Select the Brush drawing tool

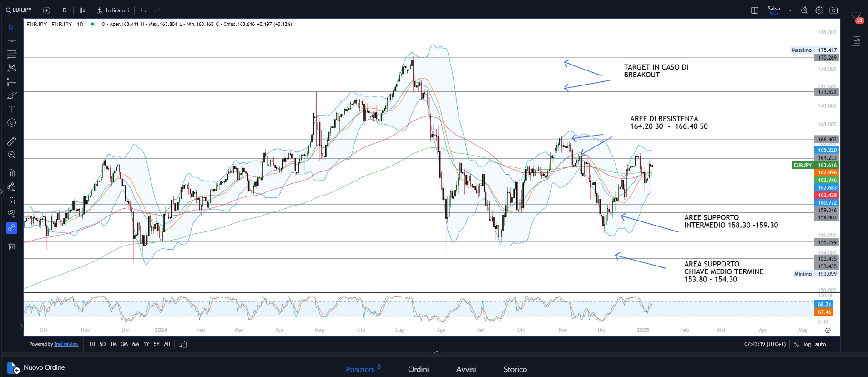12,96
